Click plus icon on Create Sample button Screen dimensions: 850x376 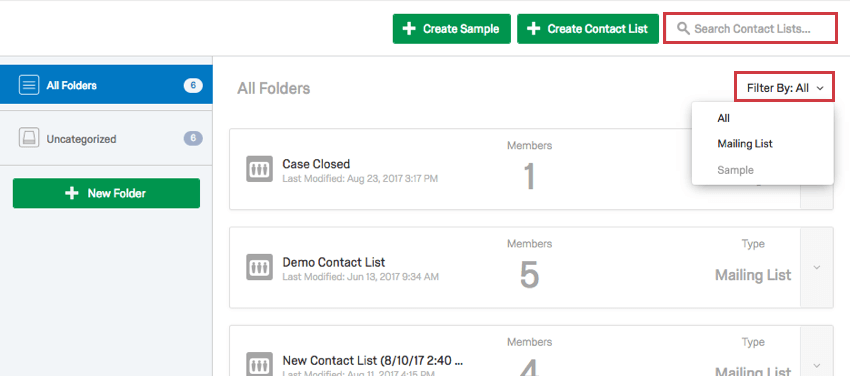click(x=409, y=29)
